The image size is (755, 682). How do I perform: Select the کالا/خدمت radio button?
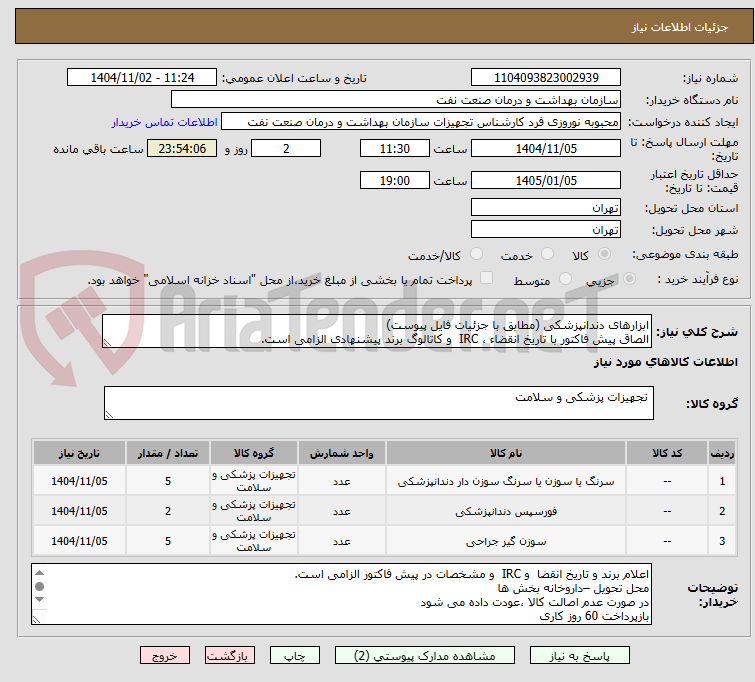click(476, 254)
